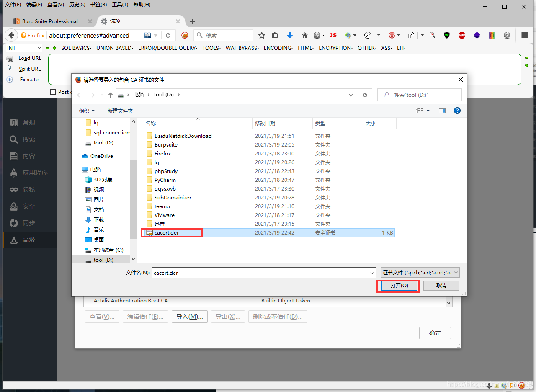Click the black shield W icon
Viewport: 536px width, 392px height.
click(x=447, y=36)
